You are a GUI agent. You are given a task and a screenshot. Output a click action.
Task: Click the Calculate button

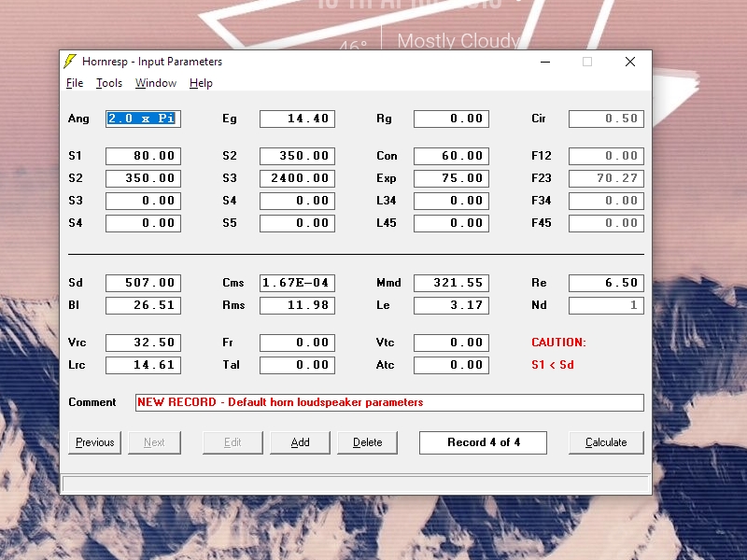point(606,442)
